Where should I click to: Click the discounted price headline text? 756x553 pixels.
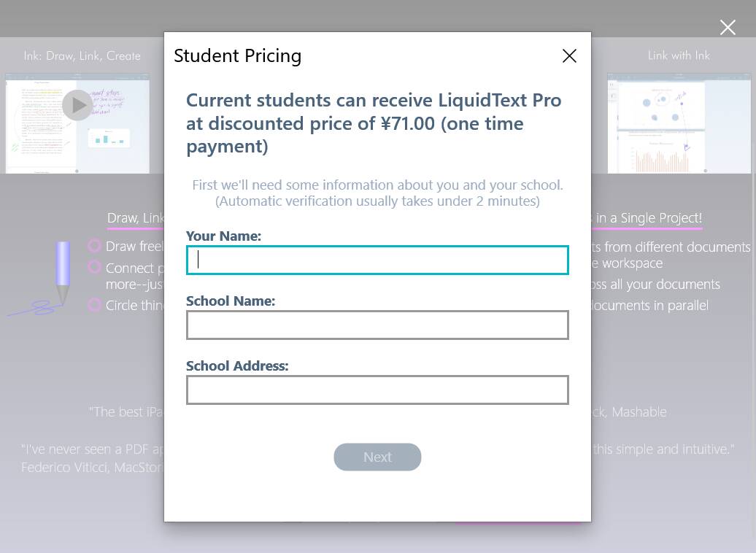click(374, 123)
